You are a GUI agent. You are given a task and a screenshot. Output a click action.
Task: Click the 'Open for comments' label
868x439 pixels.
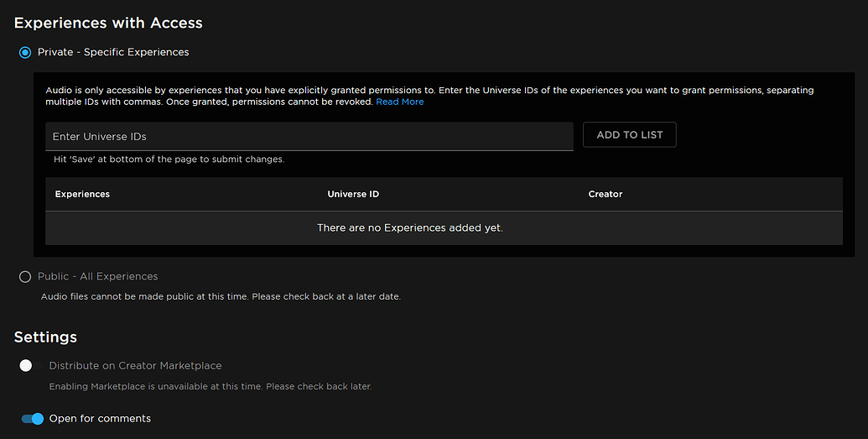pyautogui.click(x=100, y=419)
